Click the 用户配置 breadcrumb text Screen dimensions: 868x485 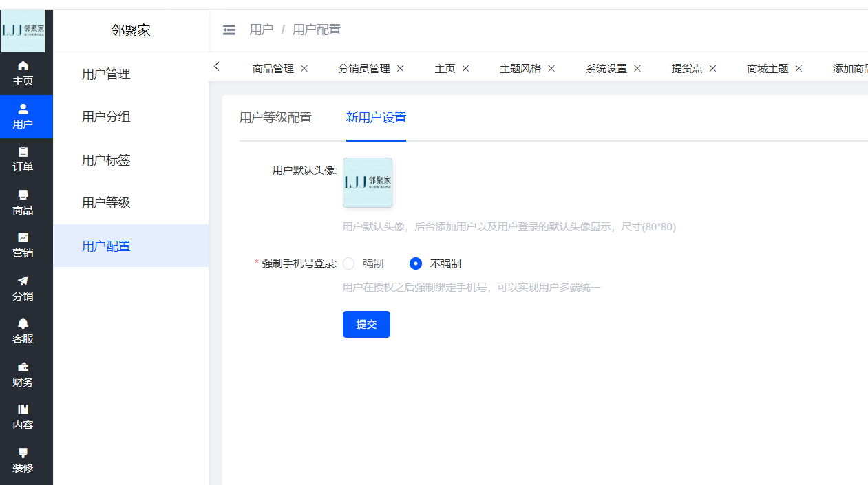(317, 30)
